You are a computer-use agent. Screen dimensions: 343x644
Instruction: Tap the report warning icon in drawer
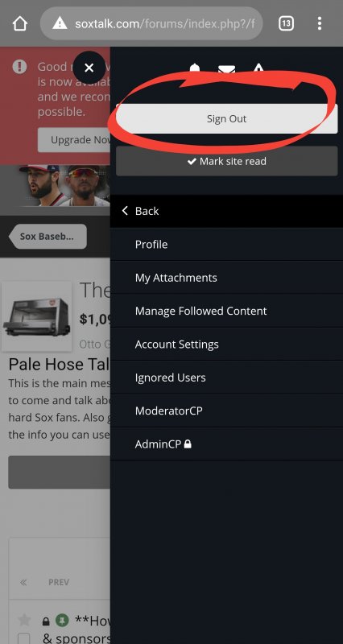click(258, 68)
